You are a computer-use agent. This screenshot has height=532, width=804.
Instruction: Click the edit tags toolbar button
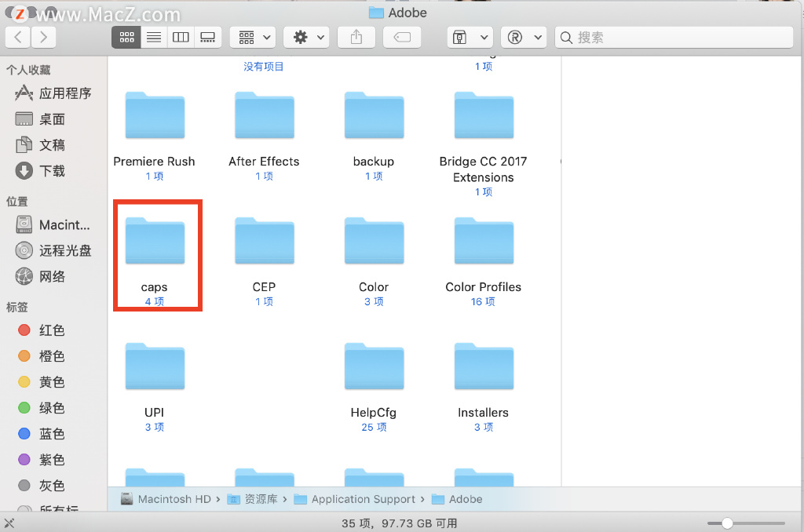pos(402,37)
